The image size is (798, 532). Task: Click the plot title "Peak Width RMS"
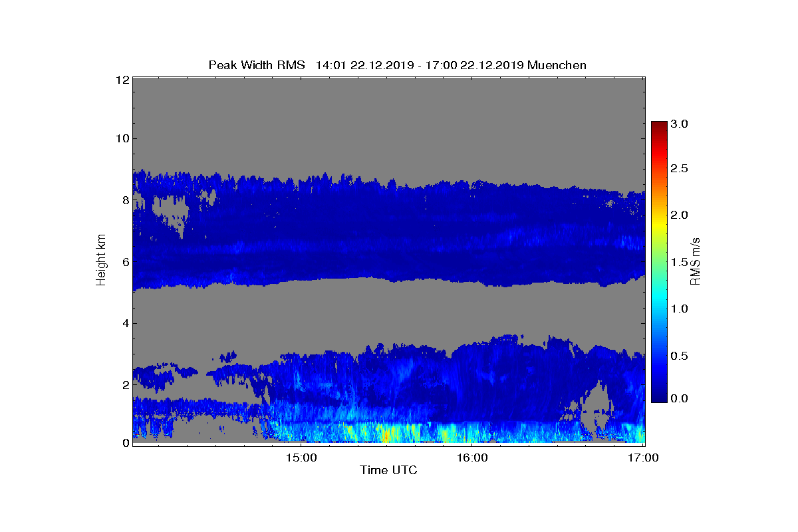click(x=257, y=65)
